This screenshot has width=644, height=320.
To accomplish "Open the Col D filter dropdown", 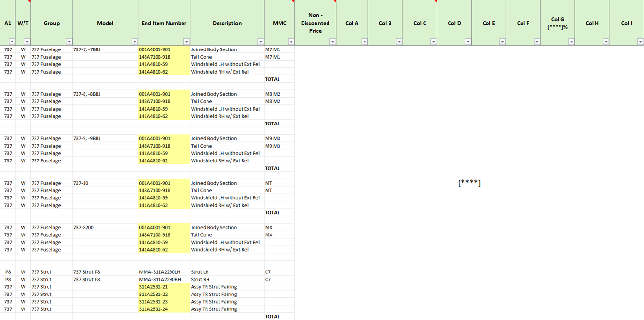I will [468, 42].
